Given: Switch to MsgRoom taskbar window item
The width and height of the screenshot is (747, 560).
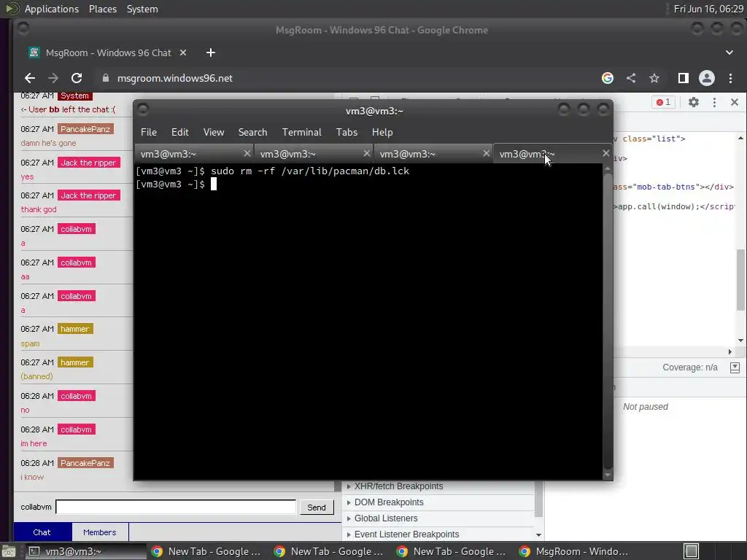Looking at the screenshot, I should pos(573,551).
